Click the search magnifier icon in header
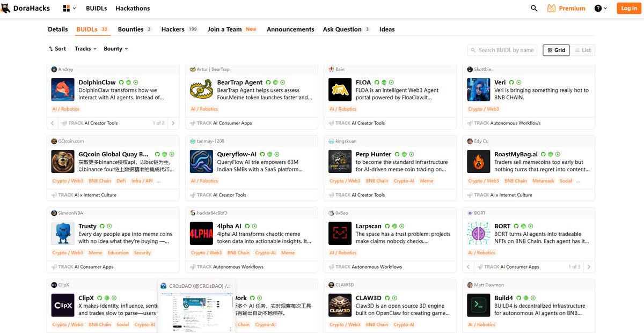Viewport: 644px width, 333px height. click(534, 8)
